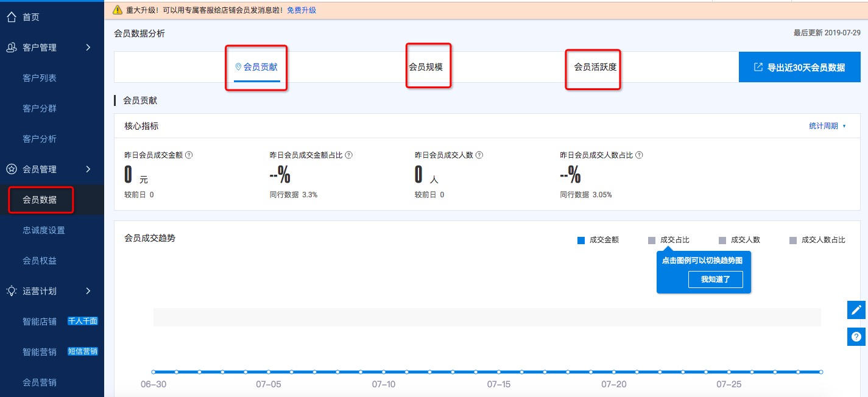Screen dimensions: 868x397
Task: Expand the 客户管理 chevron
Action: point(88,47)
